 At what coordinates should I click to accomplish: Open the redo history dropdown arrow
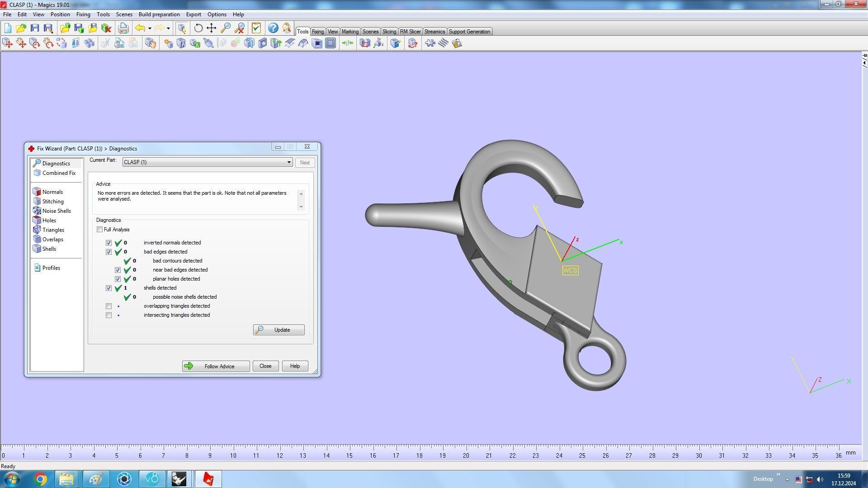coord(168,28)
